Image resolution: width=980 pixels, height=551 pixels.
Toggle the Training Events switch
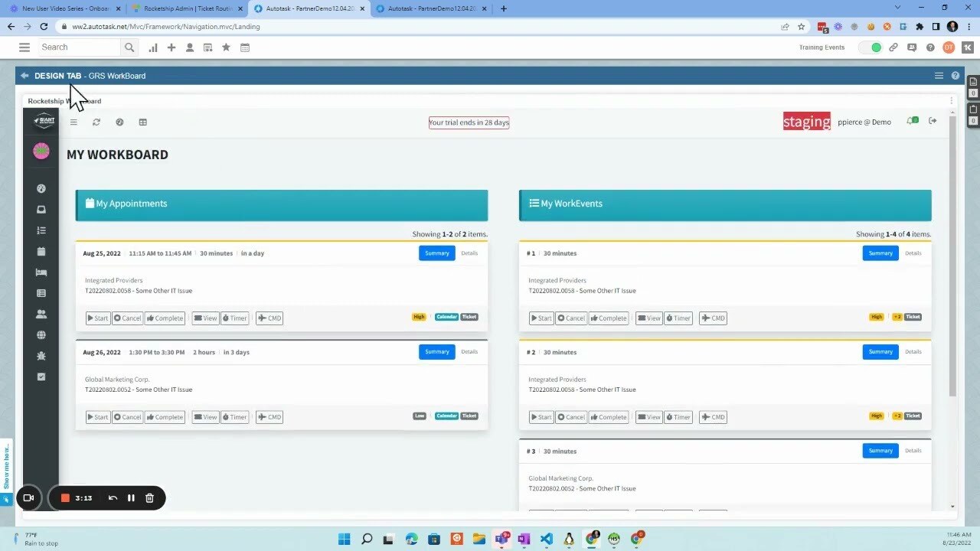[x=871, y=47]
